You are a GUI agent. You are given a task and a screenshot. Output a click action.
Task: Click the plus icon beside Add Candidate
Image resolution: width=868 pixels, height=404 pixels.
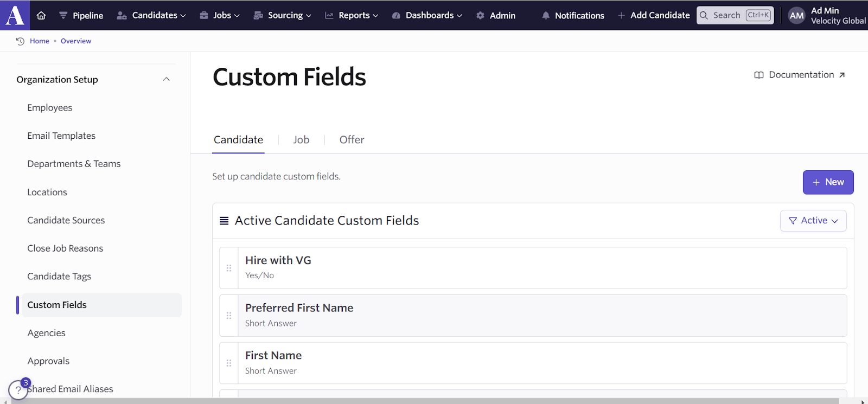[x=621, y=16]
